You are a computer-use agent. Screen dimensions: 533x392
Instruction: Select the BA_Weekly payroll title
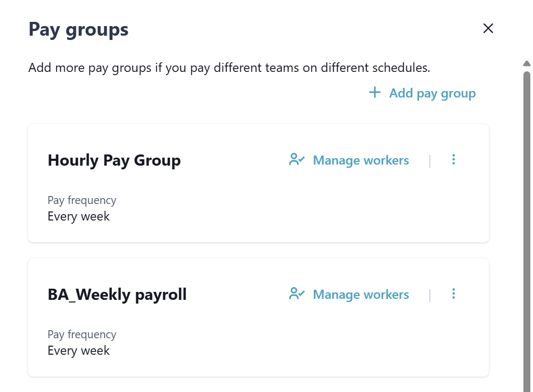(x=117, y=295)
